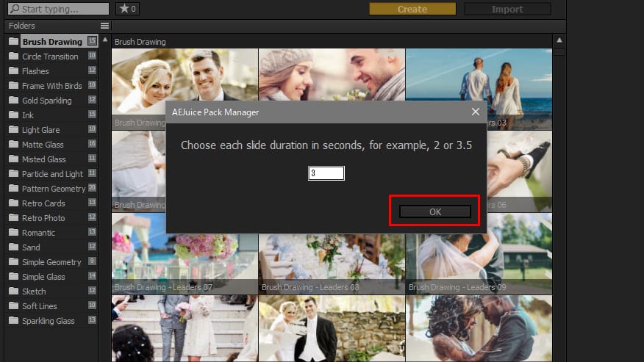The height and width of the screenshot is (362, 644).
Task: Click the Ink folder icon
Action: [x=13, y=115]
